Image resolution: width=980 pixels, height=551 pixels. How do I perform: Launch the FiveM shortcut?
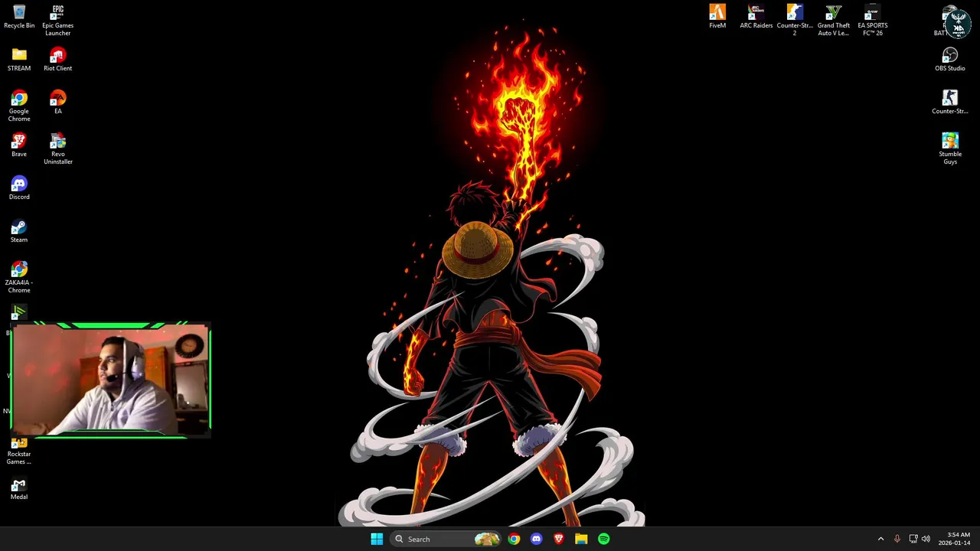(717, 17)
